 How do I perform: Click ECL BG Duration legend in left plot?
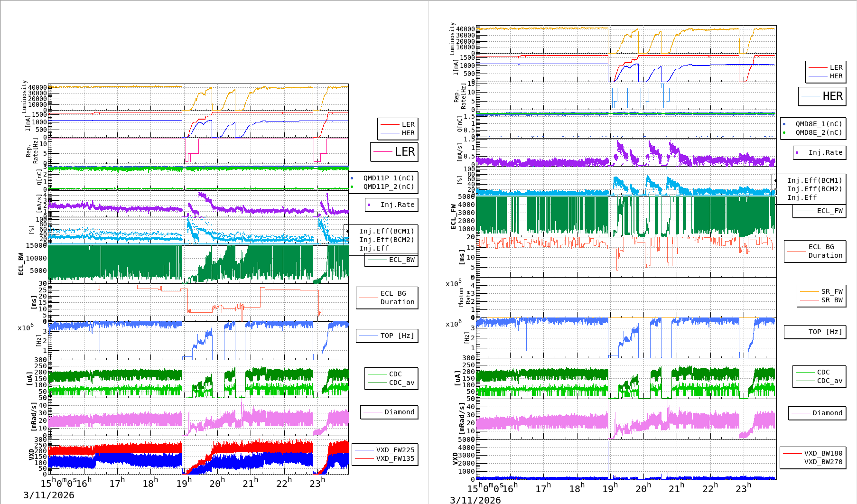tap(397, 298)
